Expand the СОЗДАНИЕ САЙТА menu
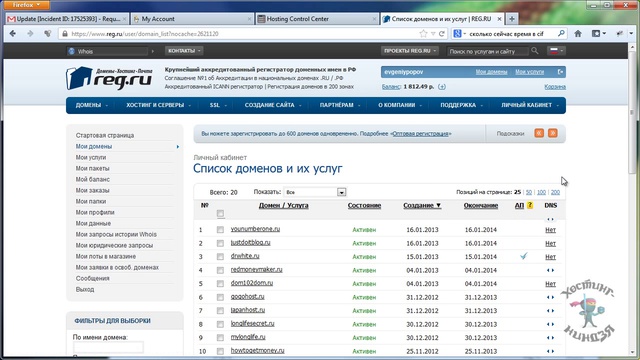 [x=273, y=105]
